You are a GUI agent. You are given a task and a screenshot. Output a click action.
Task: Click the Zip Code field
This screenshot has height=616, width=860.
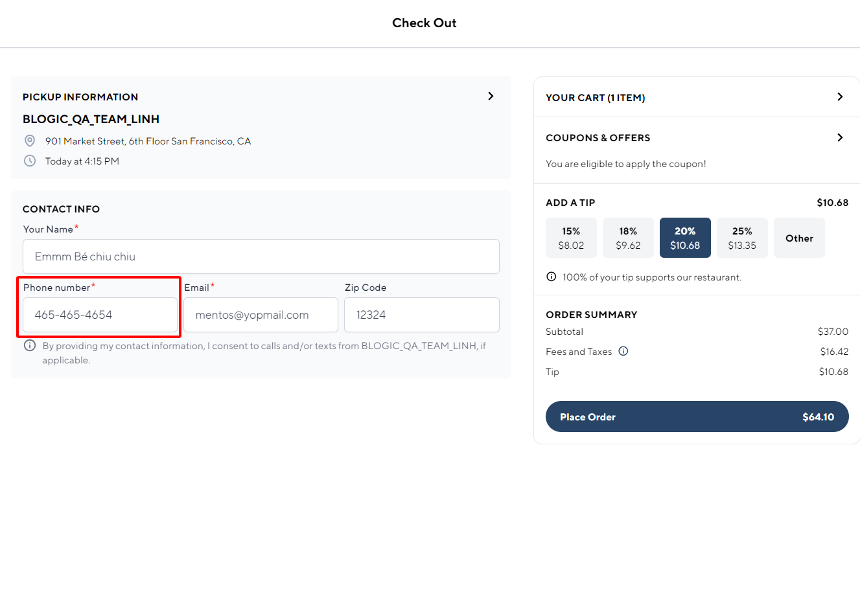point(421,315)
